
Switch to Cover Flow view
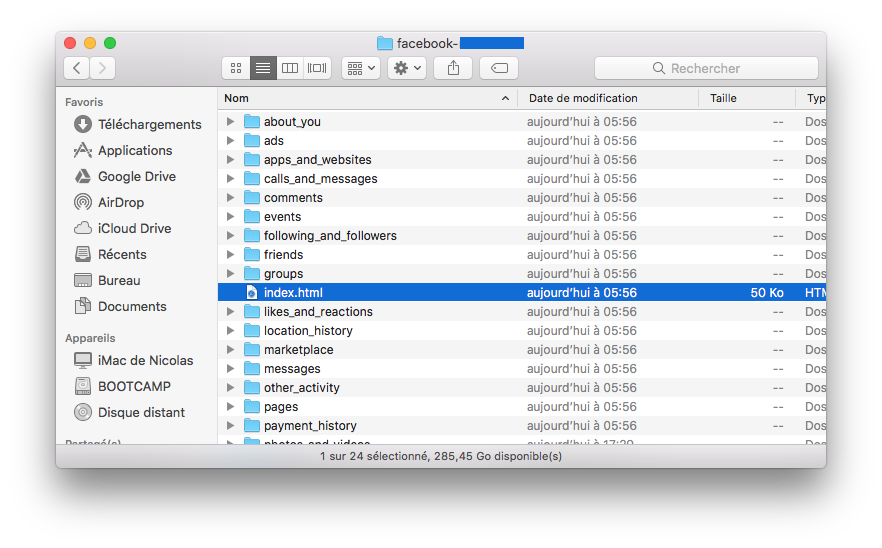317,68
